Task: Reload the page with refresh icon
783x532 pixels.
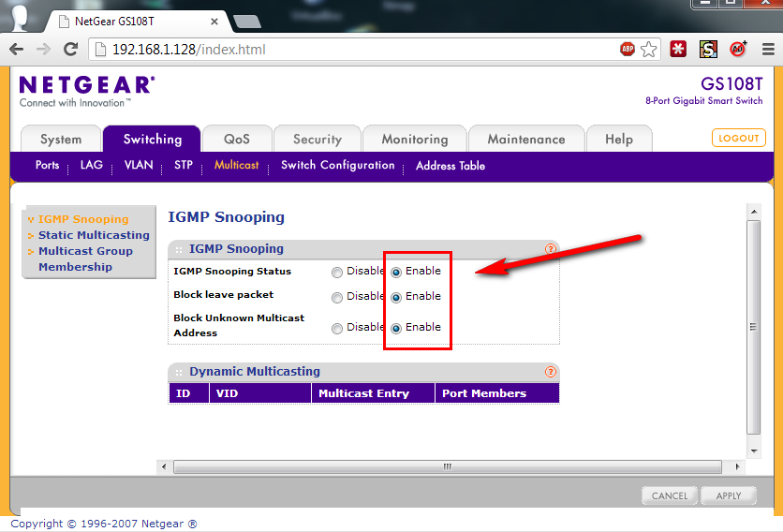Action: (71, 49)
